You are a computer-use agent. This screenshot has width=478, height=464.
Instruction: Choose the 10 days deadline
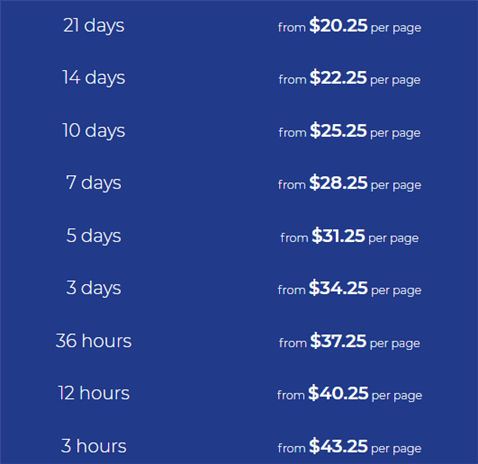point(94,131)
